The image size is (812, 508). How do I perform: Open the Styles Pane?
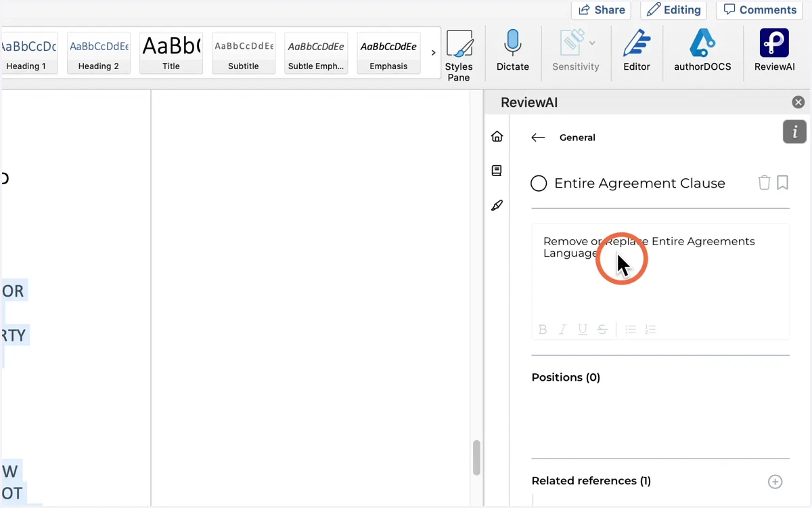[x=459, y=56]
